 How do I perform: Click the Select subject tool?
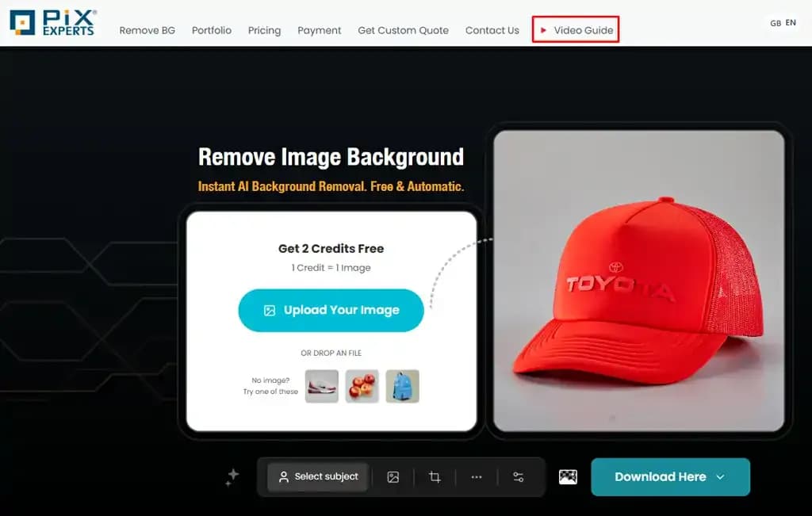(318, 476)
